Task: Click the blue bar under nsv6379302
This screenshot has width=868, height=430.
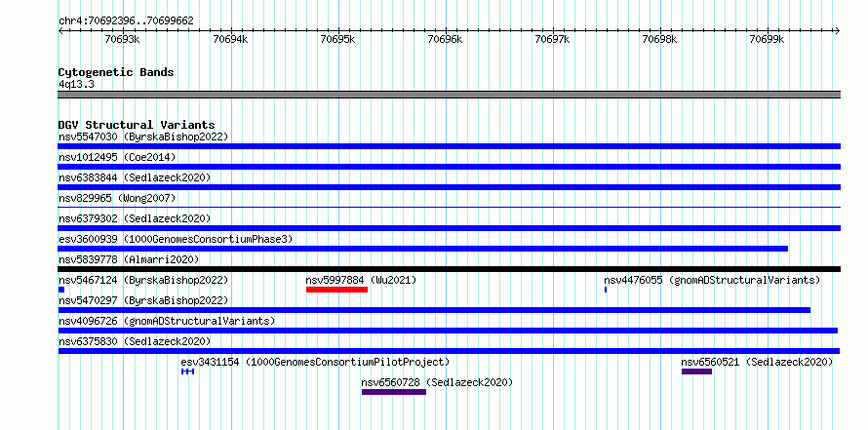Action: click(449, 228)
